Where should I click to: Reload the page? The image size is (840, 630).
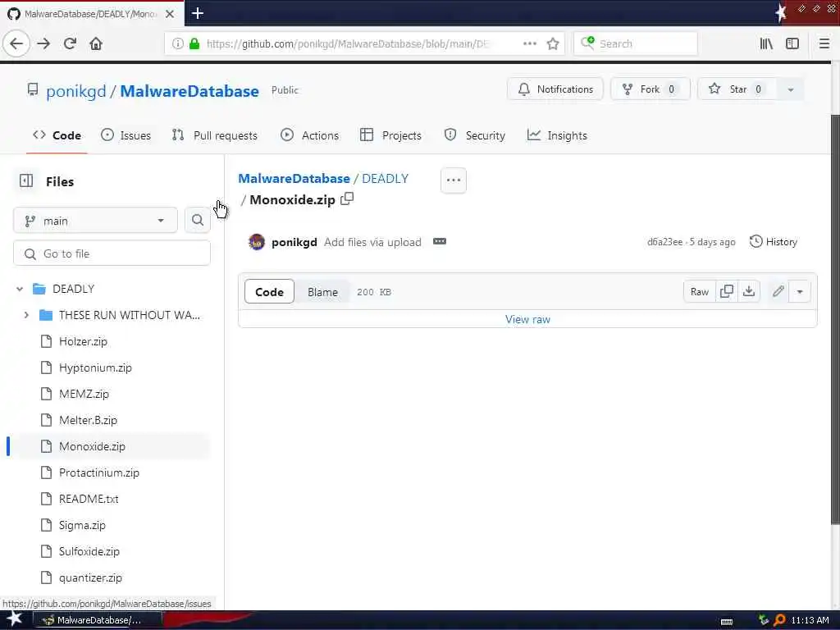point(71,43)
